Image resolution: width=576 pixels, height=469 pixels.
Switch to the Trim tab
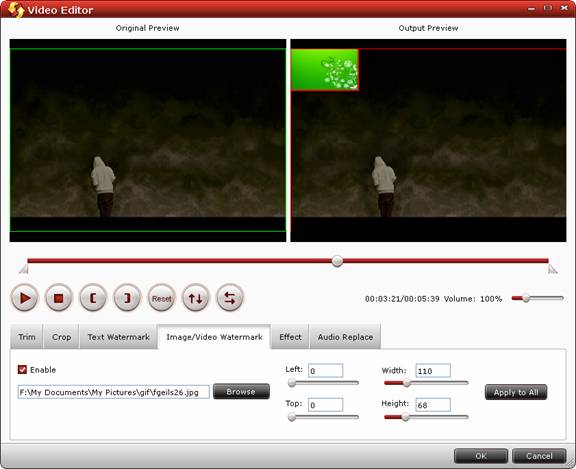tap(27, 337)
